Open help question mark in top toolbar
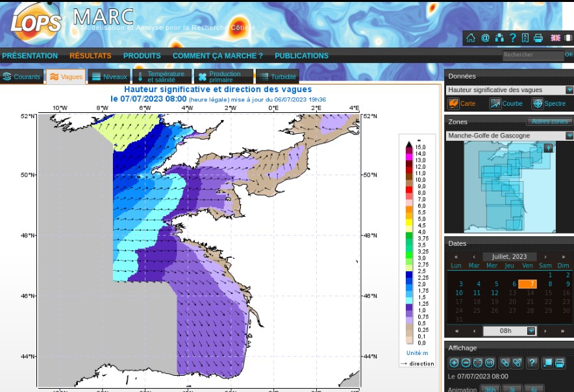This screenshot has height=392, width=574. click(513, 38)
